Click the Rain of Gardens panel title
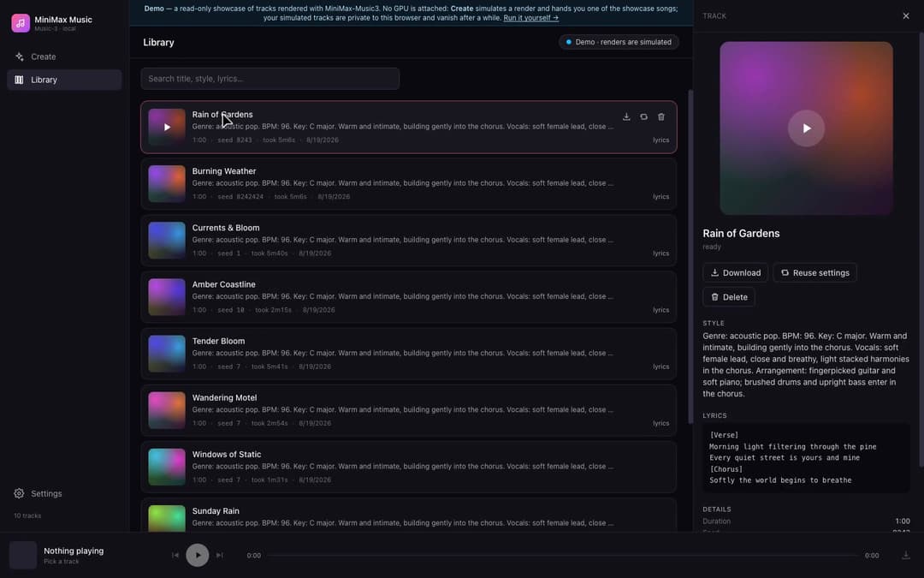The width and height of the screenshot is (924, 578). (x=741, y=234)
